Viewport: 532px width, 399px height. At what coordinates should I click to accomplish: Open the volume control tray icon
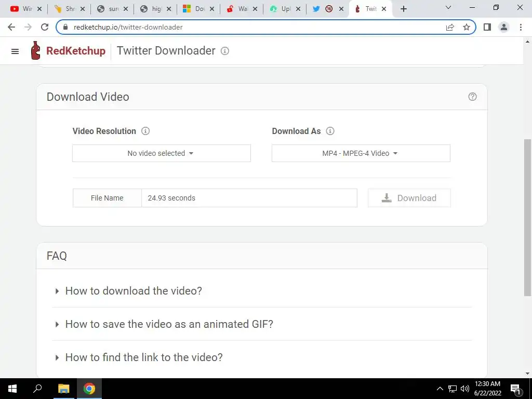pos(465,389)
